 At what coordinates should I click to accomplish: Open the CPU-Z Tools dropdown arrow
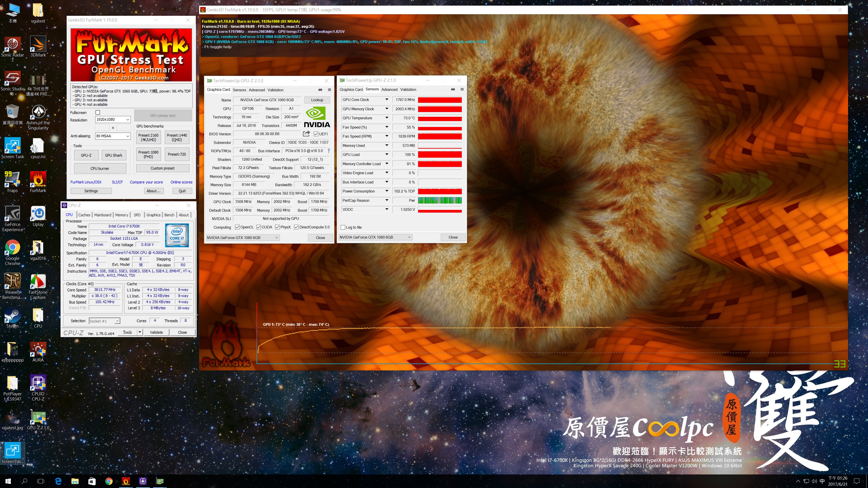tap(140, 332)
